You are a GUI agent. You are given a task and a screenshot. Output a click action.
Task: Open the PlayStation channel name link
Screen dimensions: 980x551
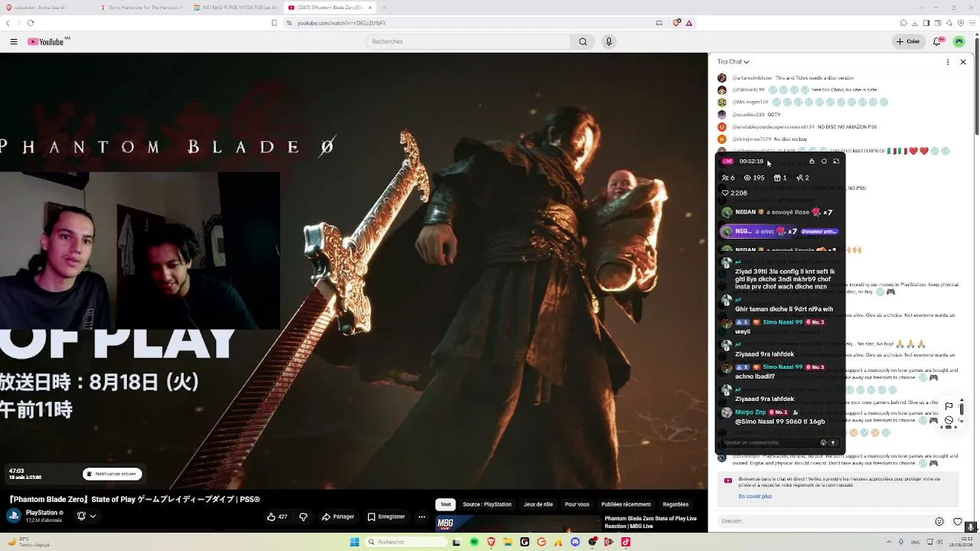coord(42,513)
